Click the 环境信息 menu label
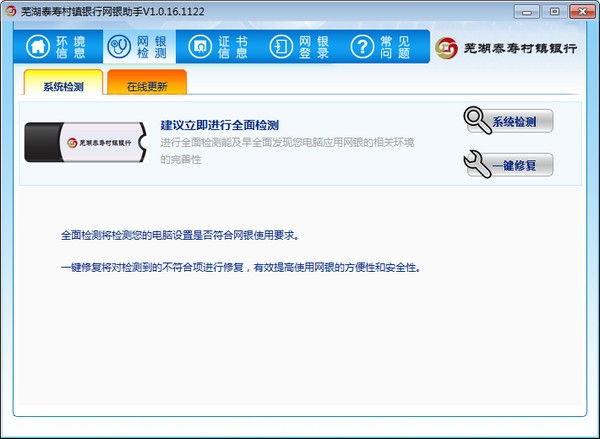600x439 pixels. pyautogui.click(x=71, y=47)
